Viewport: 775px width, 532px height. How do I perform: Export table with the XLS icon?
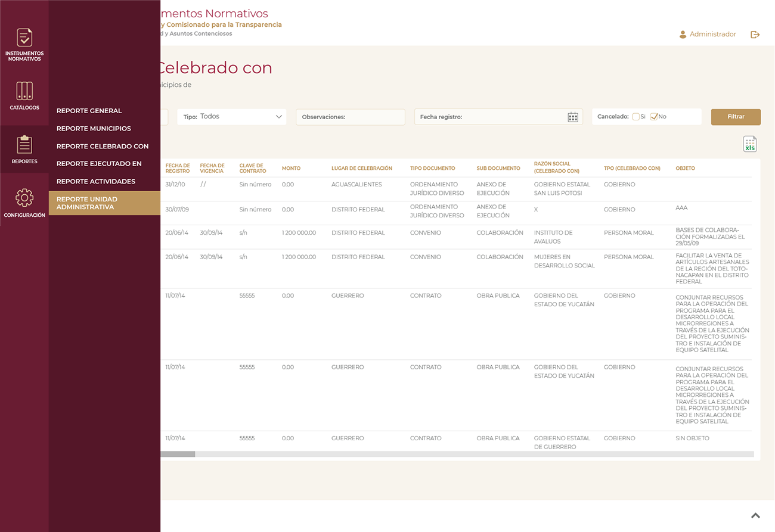(749, 144)
